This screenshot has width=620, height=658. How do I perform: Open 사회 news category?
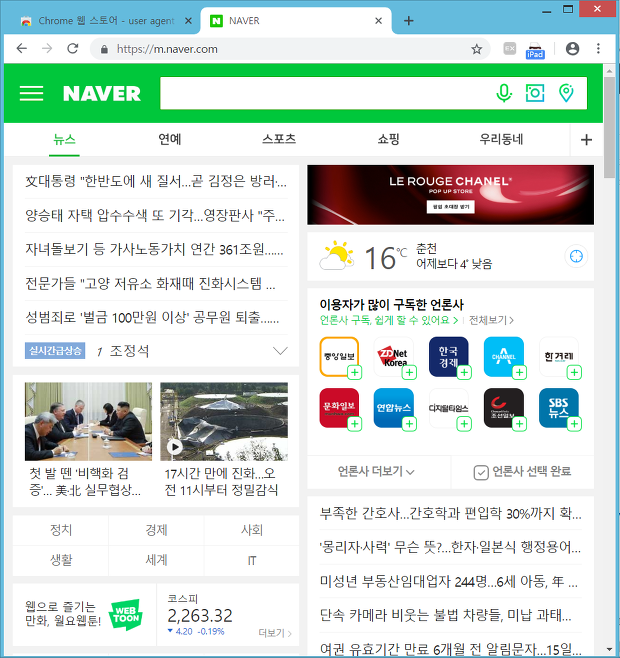[251, 530]
